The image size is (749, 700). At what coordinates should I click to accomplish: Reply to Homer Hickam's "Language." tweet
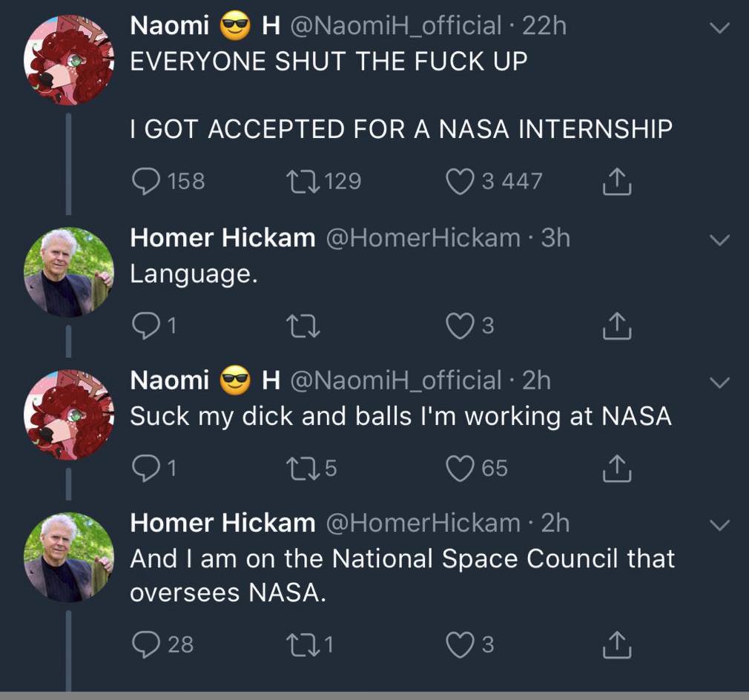click(144, 325)
